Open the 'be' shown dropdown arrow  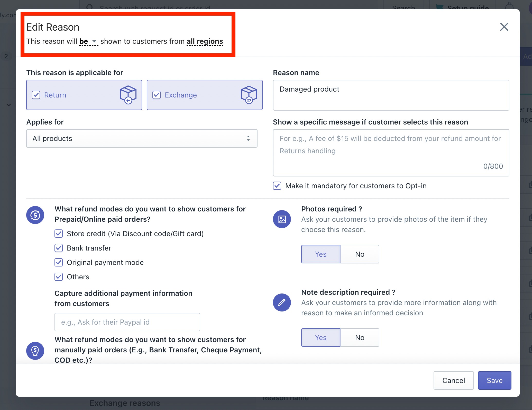(x=94, y=41)
